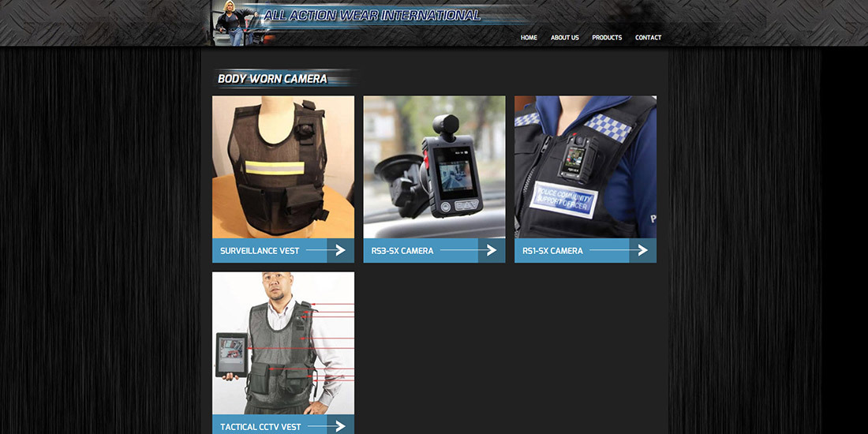The height and width of the screenshot is (434, 868).
Task: Click the Tactical CCTV Vest label
Action: tap(260, 427)
